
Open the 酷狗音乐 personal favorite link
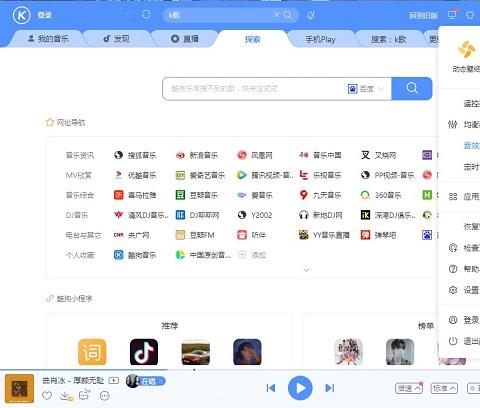(135, 255)
